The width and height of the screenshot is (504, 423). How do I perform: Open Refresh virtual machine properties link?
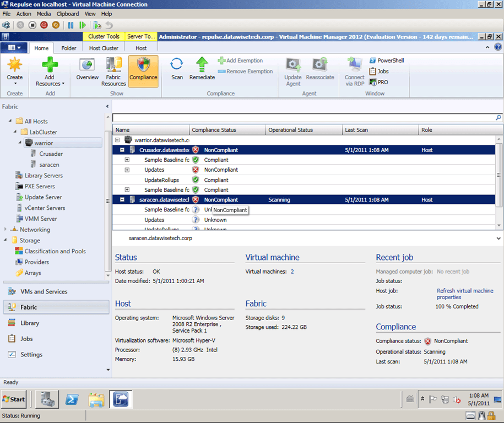465,294
